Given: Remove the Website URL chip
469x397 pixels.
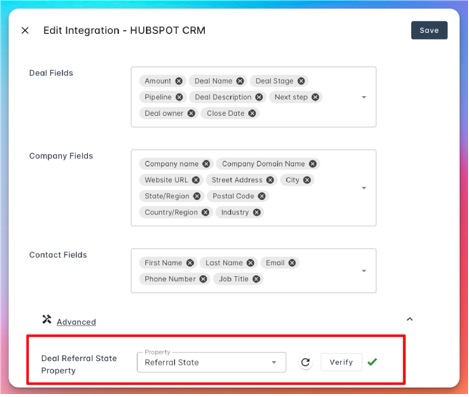Looking at the screenshot, I should tap(196, 180).
